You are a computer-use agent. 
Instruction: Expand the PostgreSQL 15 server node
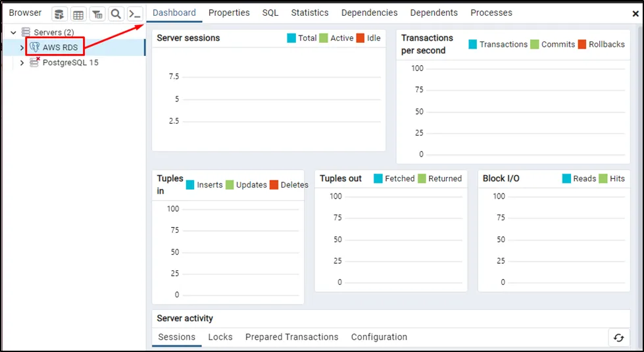tap(22, 63)
